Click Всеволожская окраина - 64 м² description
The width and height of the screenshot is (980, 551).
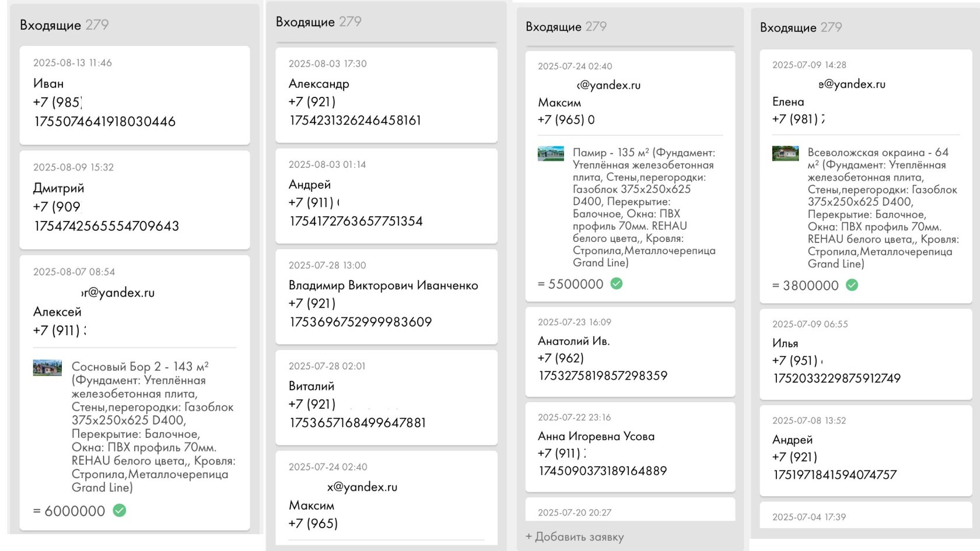(x=883, y=208)
